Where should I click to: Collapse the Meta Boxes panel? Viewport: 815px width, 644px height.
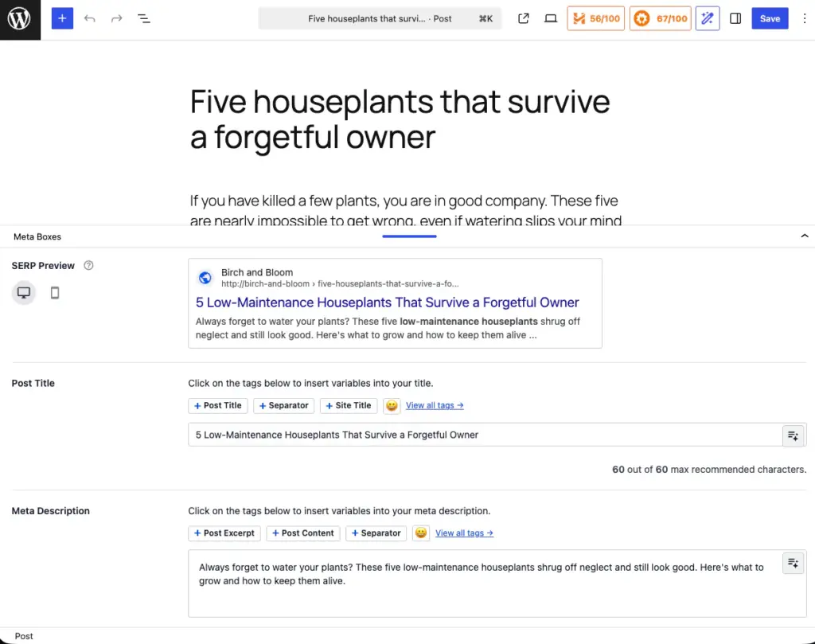[804, 236]
